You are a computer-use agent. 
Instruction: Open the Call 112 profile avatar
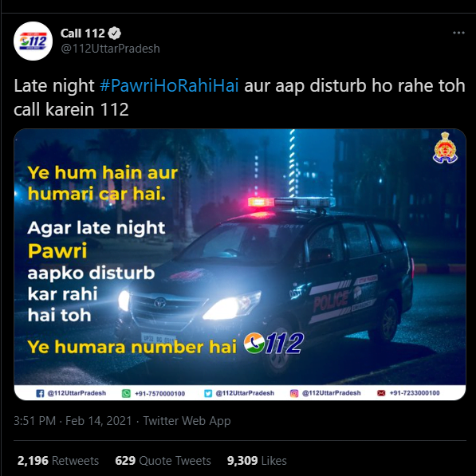tap(33, 41)
